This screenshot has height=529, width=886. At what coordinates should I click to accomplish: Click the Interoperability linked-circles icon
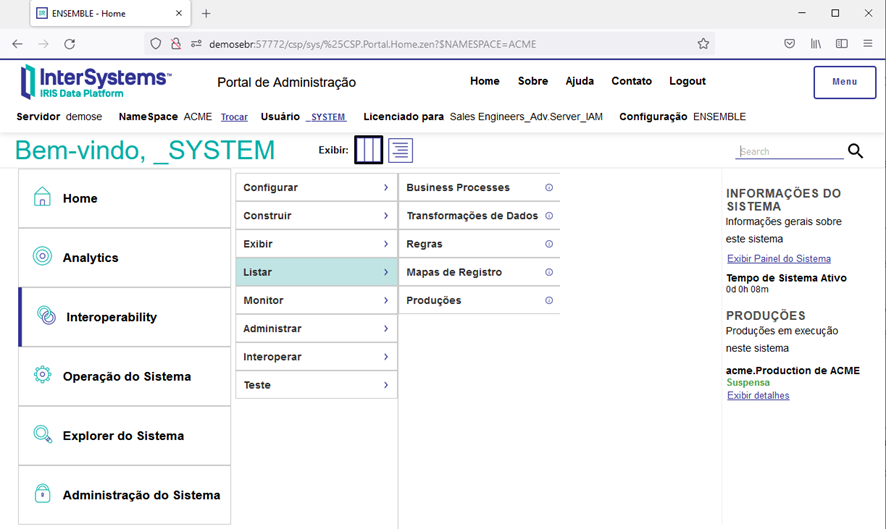[46, 315]
